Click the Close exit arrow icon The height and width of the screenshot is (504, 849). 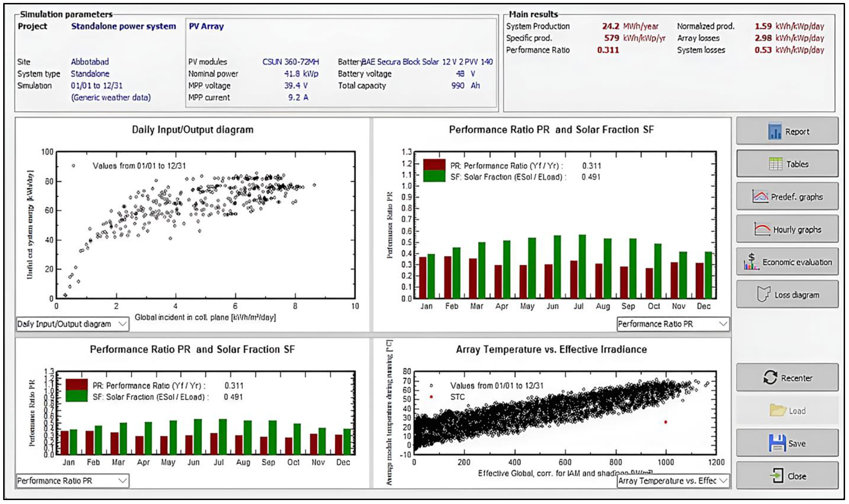(x=777, y=475)
